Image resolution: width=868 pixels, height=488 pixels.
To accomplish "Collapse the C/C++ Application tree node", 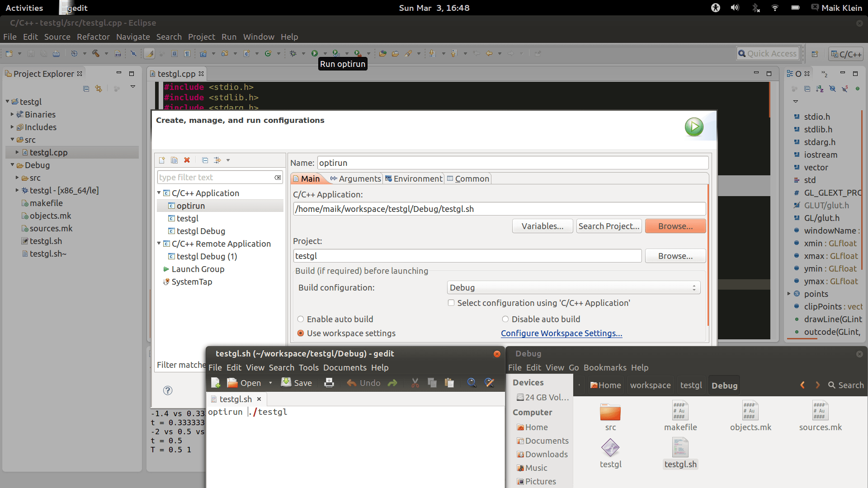I will pyautogui.click(x=159, y=192).
